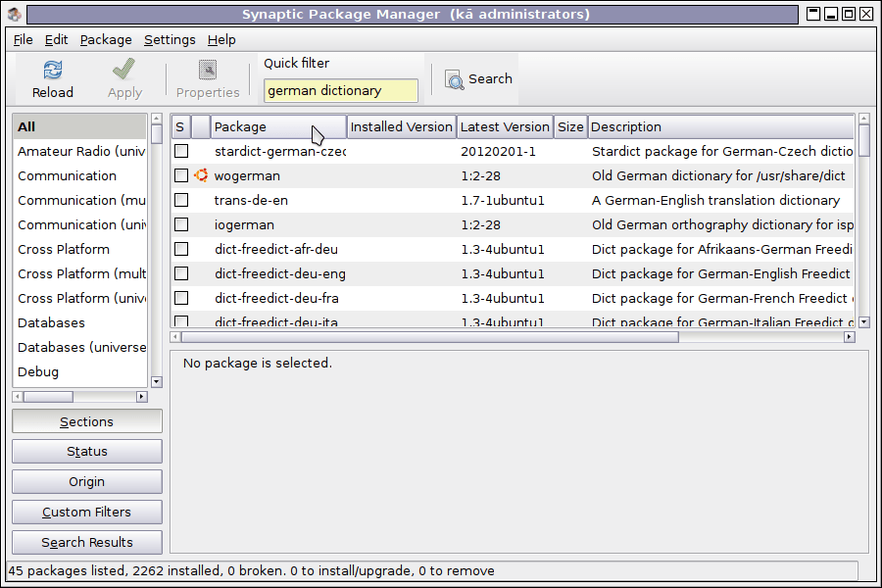Image resolution: width=882 pixels, height=588 pixels.
Task: Click the Sections filter button
Action: [x=87, y=421]
